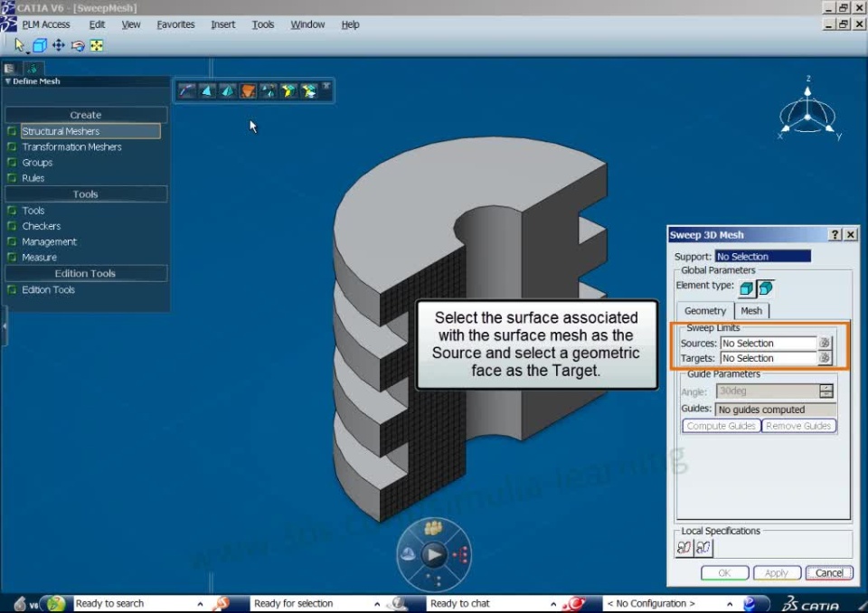This screenshot has height=613, width=868.
Task: Click the Sources selection field
Action: point(769,343)
